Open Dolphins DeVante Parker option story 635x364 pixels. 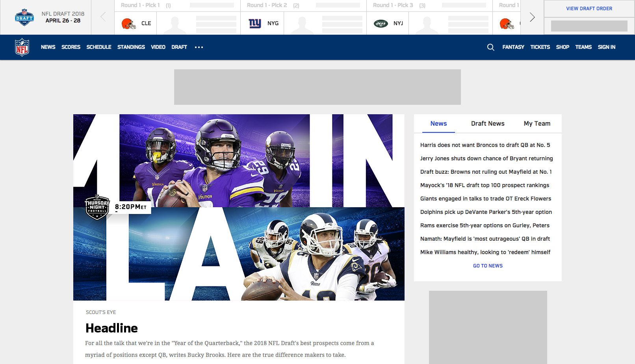click(486, 212)
